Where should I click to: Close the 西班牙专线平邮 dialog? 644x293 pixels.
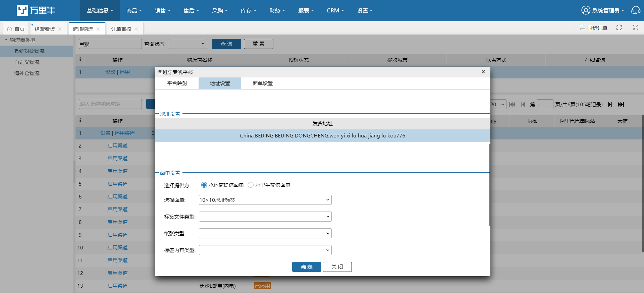click(x=483, y=72)
